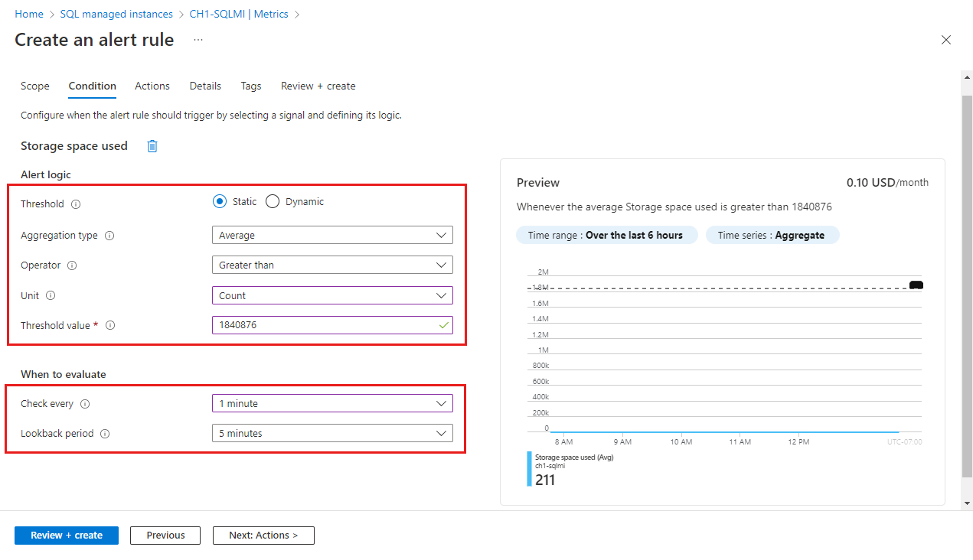The width and height of the screenshot is (973, 560).
Task: Show Lookback period info tooltip
Action: click(105, 434)
